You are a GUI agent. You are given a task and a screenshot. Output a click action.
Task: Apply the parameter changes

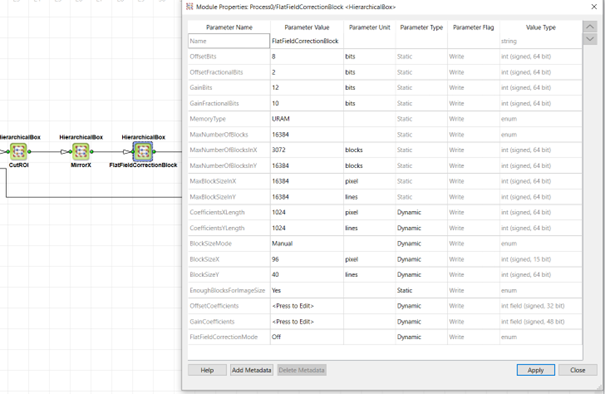click(x=536, y=370)
